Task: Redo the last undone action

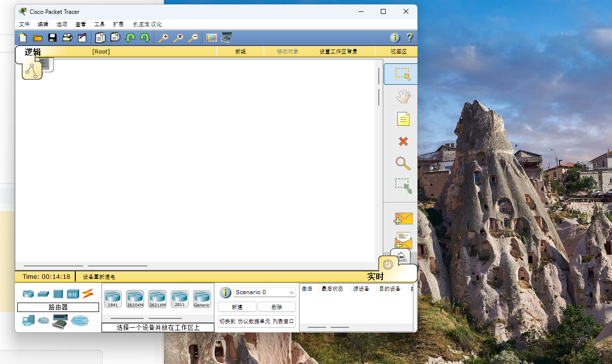Action: [145, 38]
